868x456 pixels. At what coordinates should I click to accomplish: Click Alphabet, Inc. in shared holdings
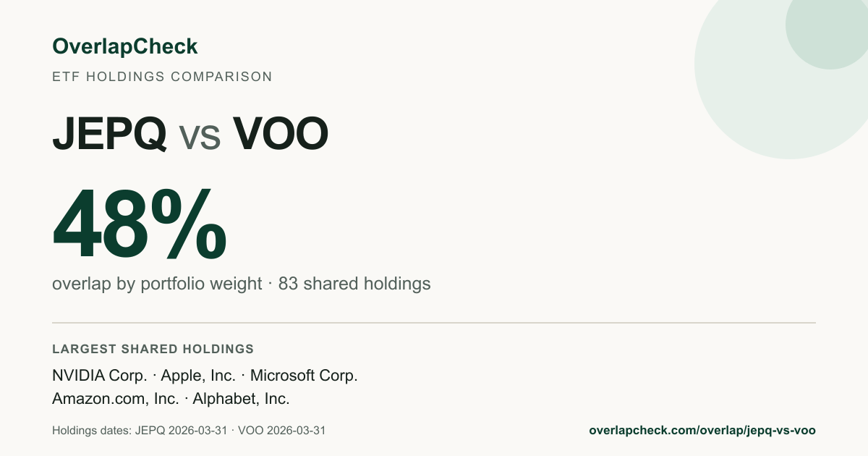(241, 399)
